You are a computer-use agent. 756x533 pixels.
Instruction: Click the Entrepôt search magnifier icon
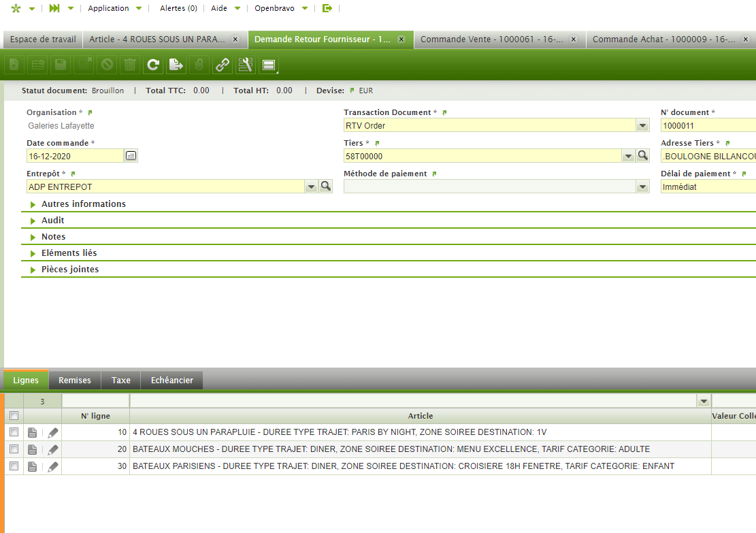[x=326, y=187]
